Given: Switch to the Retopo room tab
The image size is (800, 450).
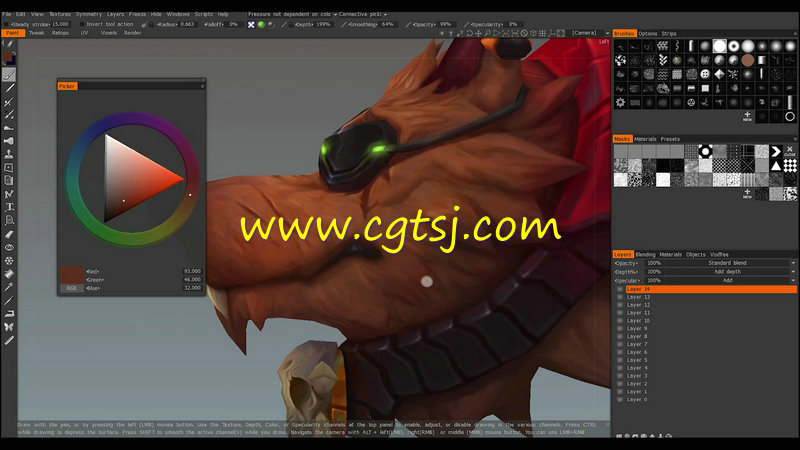Looking at the screenshot, I should point(60,33).
